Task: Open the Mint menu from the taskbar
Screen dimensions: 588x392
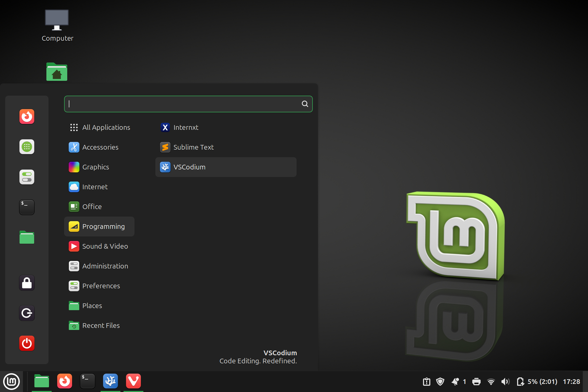Action: click(11, 381)
